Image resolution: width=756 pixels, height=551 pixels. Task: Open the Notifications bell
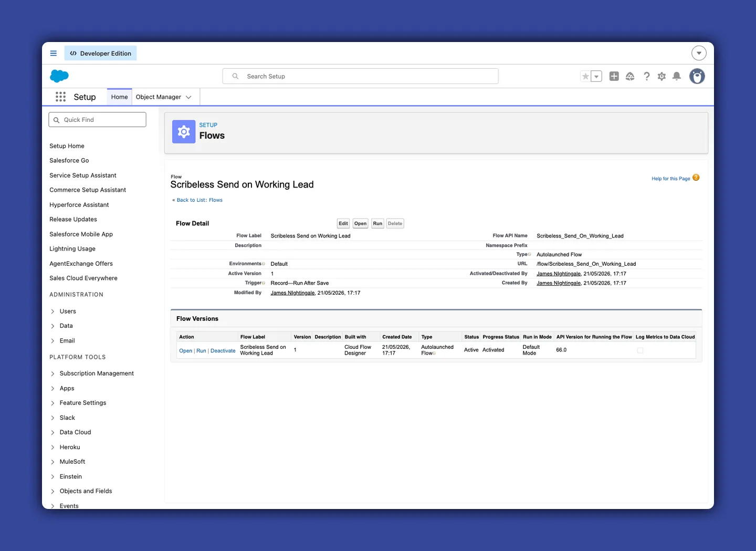[677, 76]
